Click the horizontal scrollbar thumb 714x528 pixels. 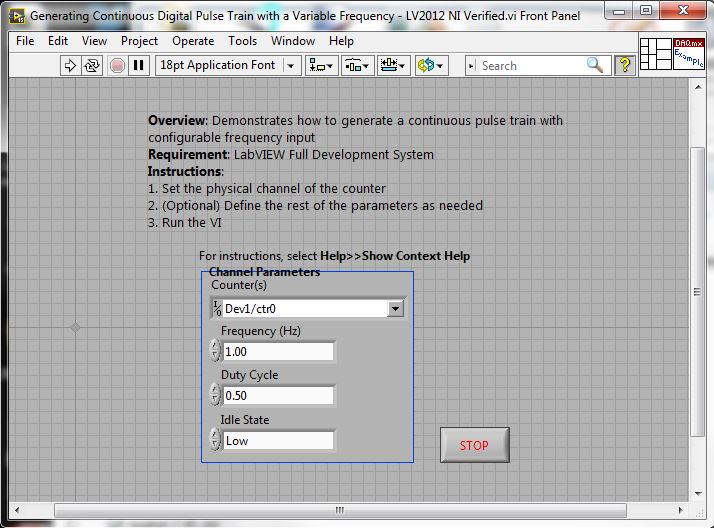tap(340, 510)
